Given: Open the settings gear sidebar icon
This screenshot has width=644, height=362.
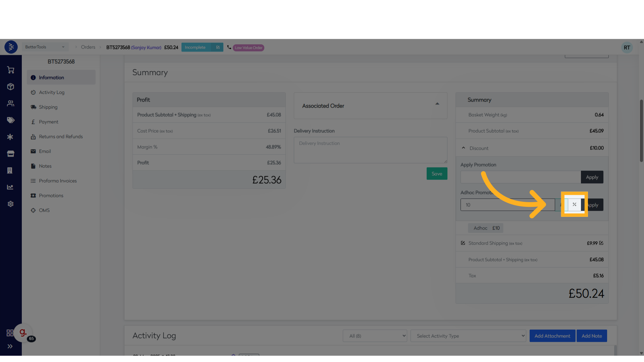Looking at the screenshot, I should point(11,204).
